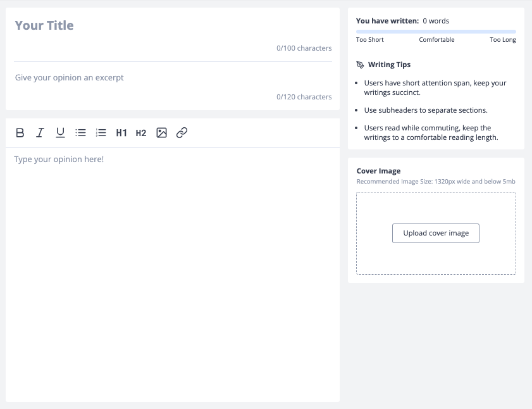The height and width of the screenshot is (409, 532).
Task: Insert a bulleted list
Action: pyautogui.click(x=81, y=132)
